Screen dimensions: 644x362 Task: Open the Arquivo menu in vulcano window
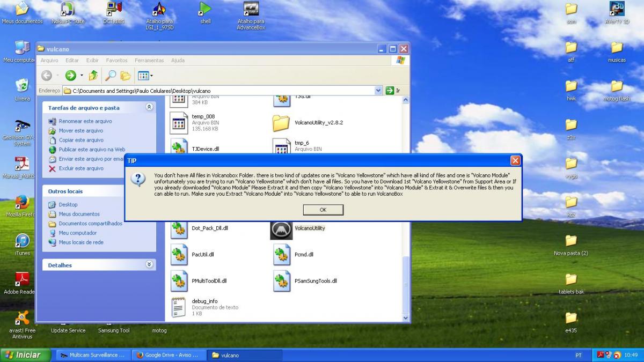[49, 61]
